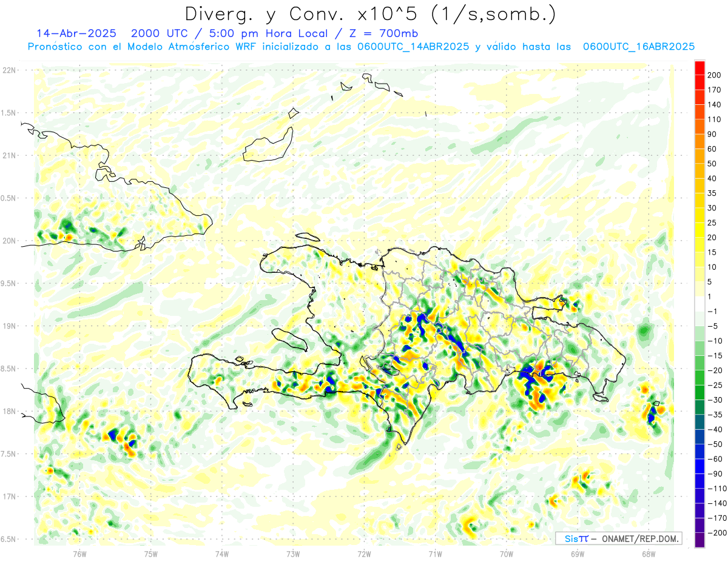Click the '17N' latitude label
728x562 pixels.
(8, 497)
